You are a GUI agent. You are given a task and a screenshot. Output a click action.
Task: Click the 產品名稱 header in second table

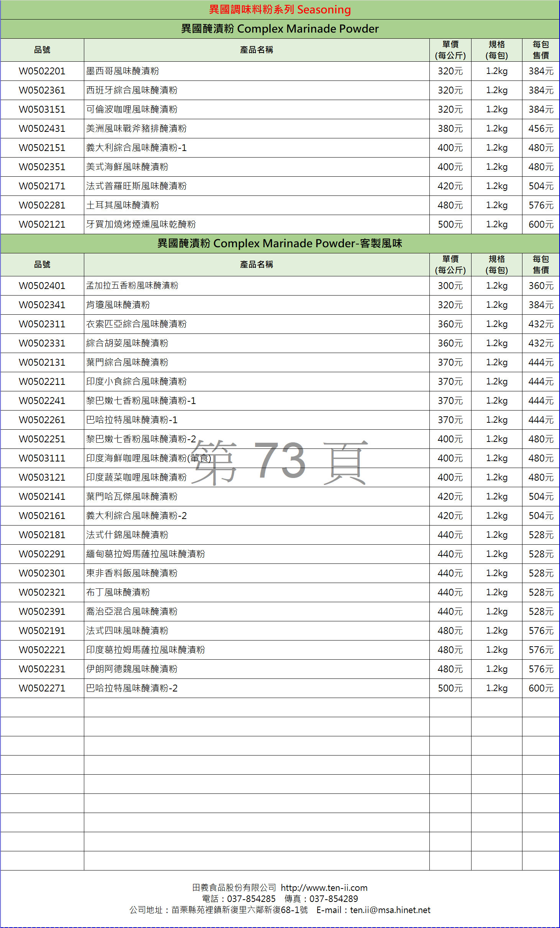tap(256, 264)
